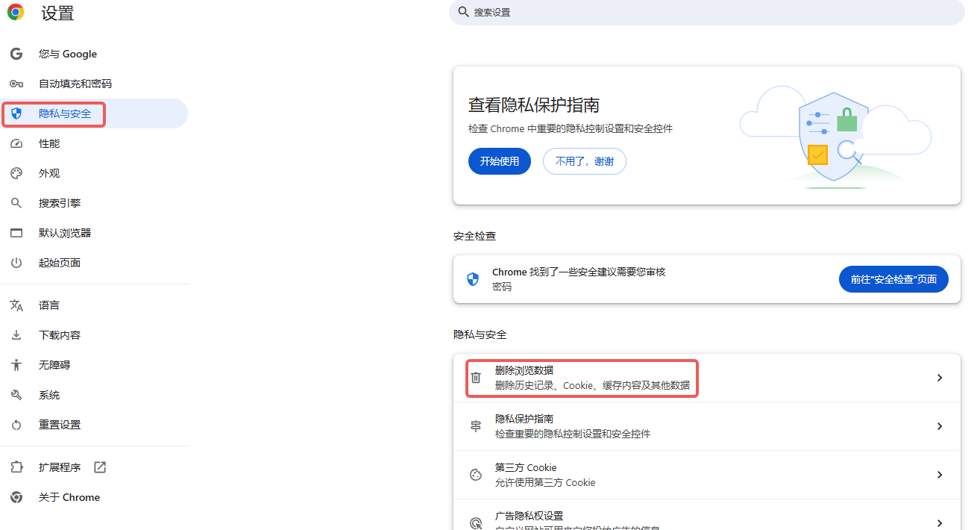
Task: Click the 性能 speedometer icon
Action: [16, 143]
